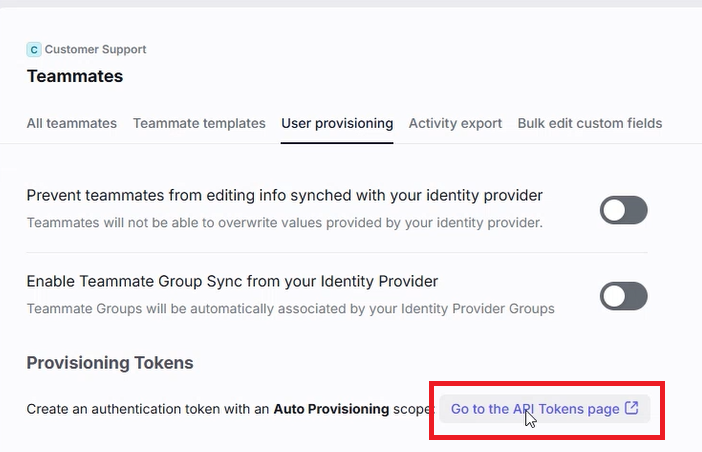This screenshot has height=452, width=702.
Task: Click 'Teammate Groups will be automatically associated' description
Action: (290, 308)
